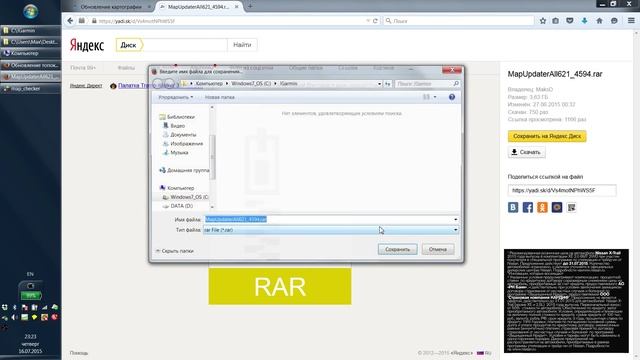The image size is (640, 360).
Task: Click the Диск service label near the search box
Action: coord(129,45)
